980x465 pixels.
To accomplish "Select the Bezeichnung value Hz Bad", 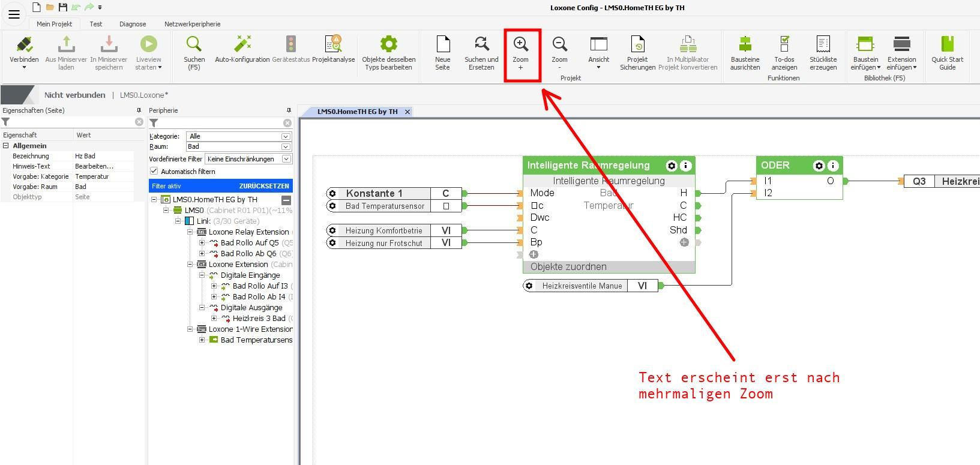I will click(103, 156).
